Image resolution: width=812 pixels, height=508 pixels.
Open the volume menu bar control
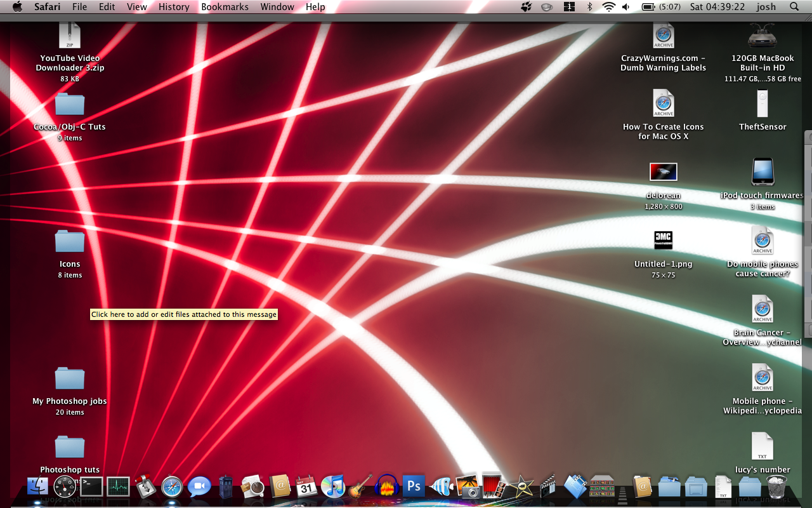pyautogui.click(x=625, y=7)
